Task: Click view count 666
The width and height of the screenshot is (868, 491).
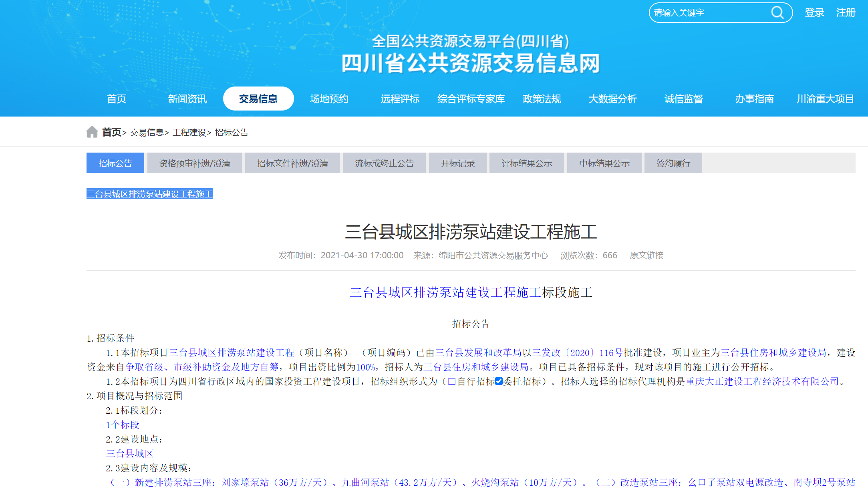Action: 610,255
